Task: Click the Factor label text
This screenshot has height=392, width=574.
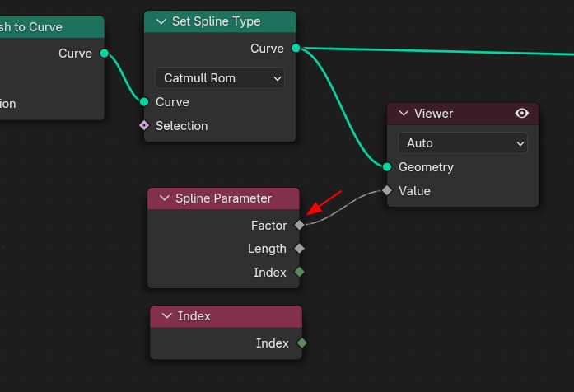Action: click(268, 226)
